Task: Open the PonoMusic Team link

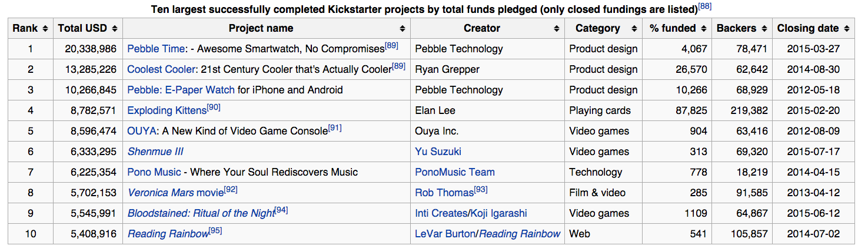Action: click(455, 172)
